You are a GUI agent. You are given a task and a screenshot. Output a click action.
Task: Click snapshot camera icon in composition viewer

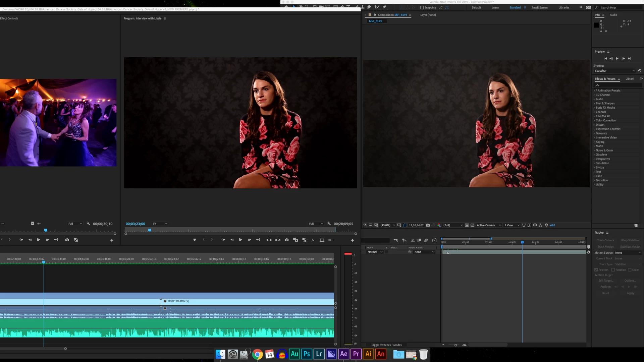coord(428,225)
